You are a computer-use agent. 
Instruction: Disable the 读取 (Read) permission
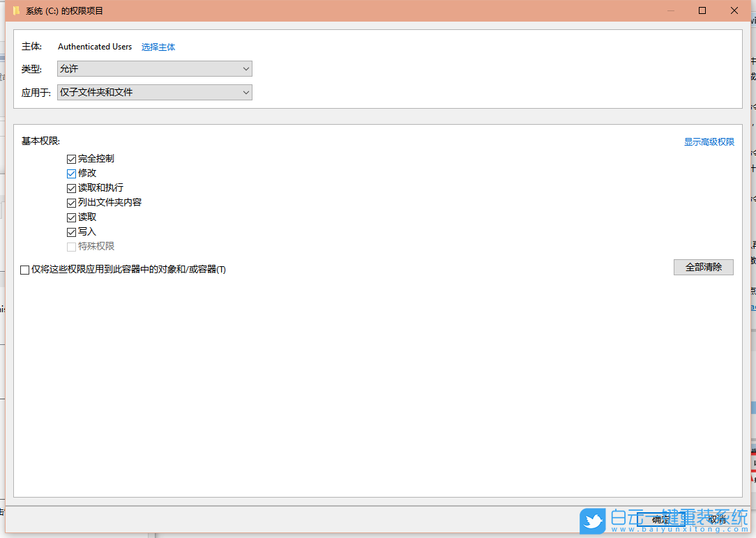(x=71, y=217)
